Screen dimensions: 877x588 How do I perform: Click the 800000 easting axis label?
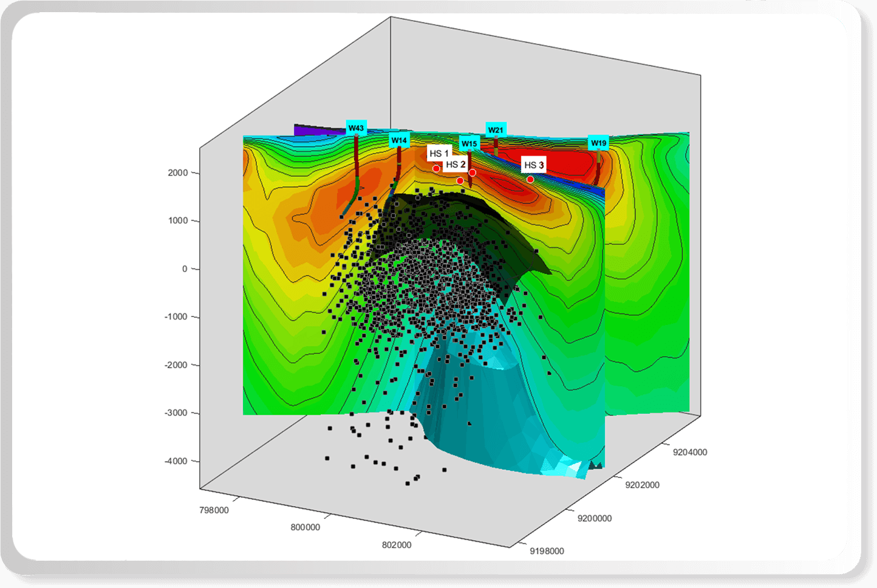click(305, 527)
